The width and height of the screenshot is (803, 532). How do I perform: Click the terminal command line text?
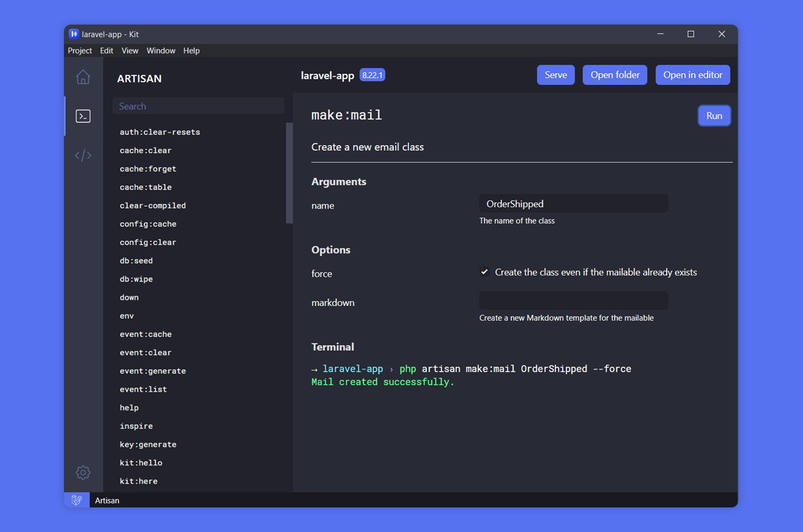point(471,369)
